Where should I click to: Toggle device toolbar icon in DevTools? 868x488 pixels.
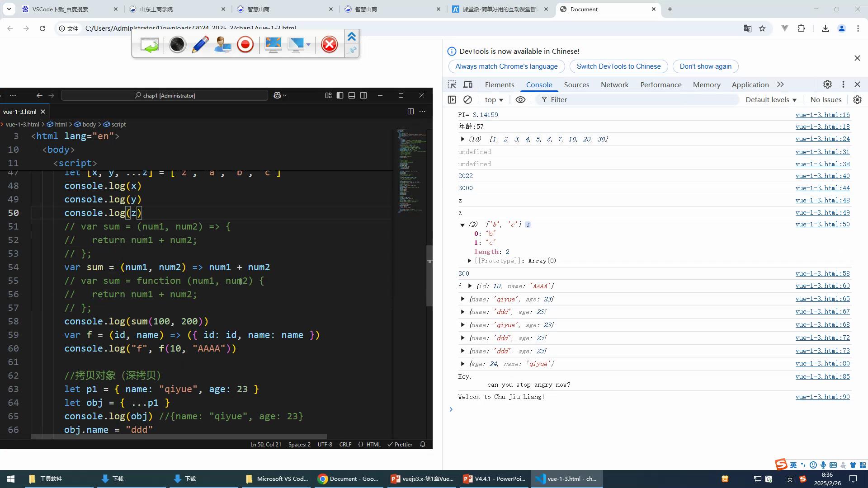(x=468, y=84)
